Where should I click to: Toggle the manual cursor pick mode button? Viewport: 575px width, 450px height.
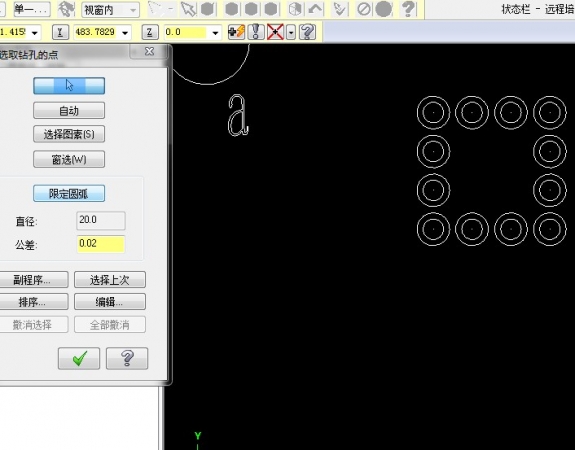point(69,85)
